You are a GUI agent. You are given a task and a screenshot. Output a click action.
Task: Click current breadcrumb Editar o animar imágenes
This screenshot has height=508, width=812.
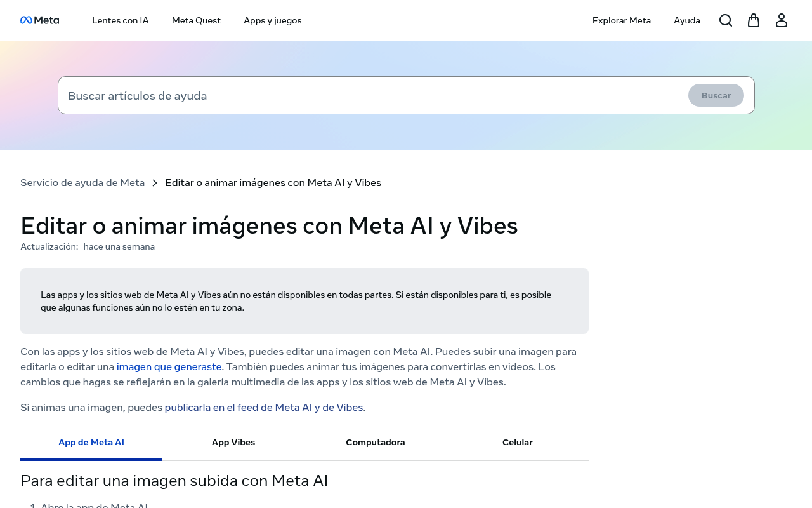coord(273,183)
